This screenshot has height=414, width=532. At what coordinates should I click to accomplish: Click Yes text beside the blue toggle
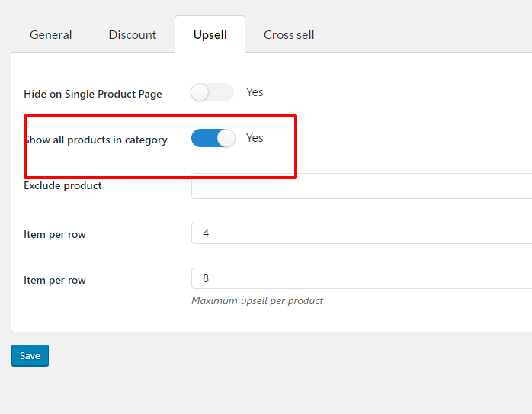tap(255, 138)
